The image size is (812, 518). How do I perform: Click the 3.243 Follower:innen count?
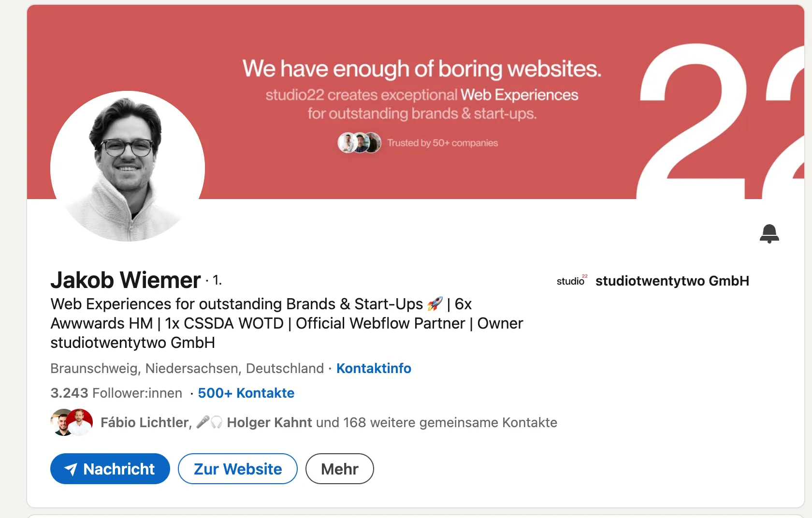click(x=116, y=393)
